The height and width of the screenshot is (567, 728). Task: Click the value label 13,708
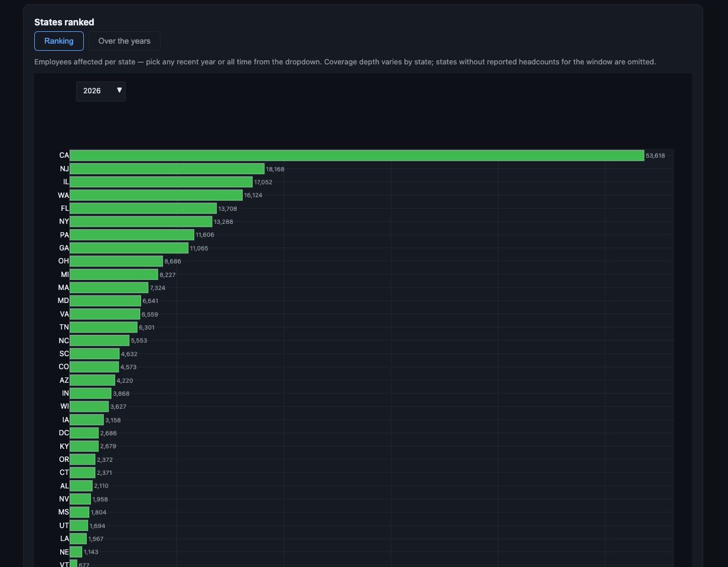coord(227,209)
